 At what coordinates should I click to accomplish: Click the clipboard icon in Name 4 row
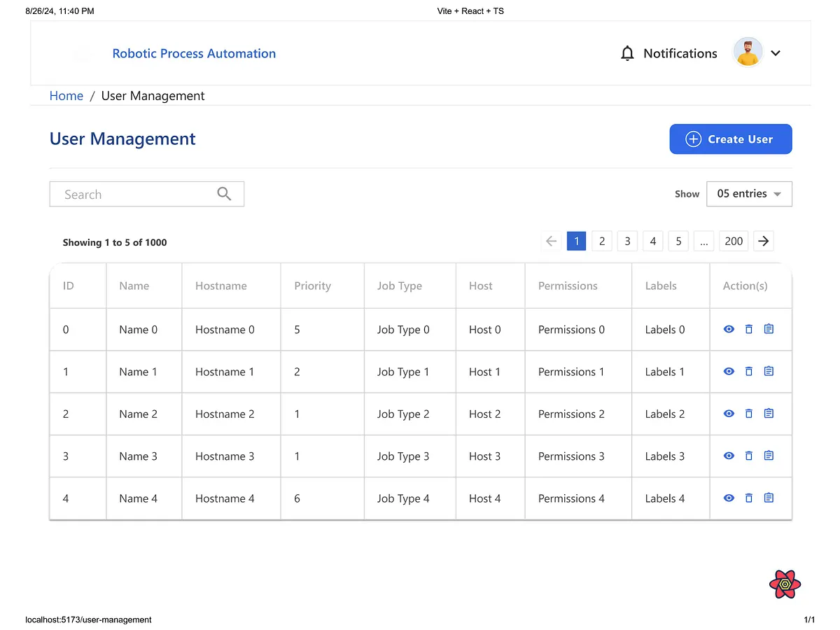(769, 498)
